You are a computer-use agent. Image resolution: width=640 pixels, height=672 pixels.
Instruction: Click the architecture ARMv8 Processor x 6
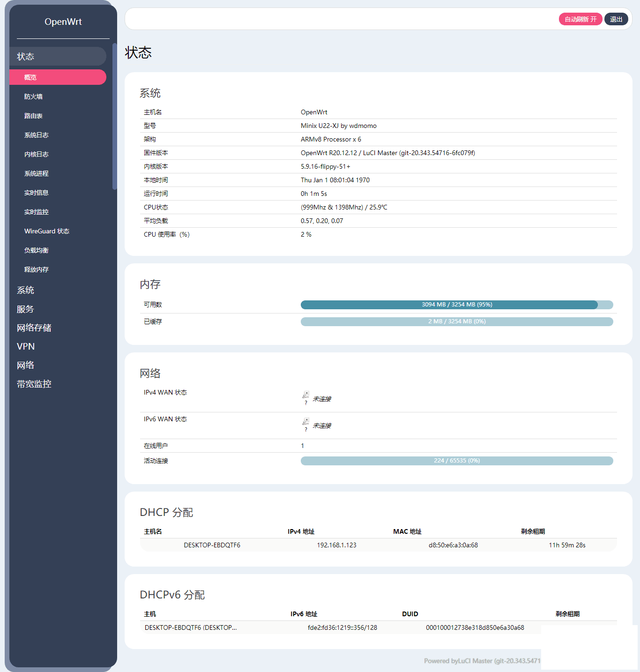tap(331, 139)
